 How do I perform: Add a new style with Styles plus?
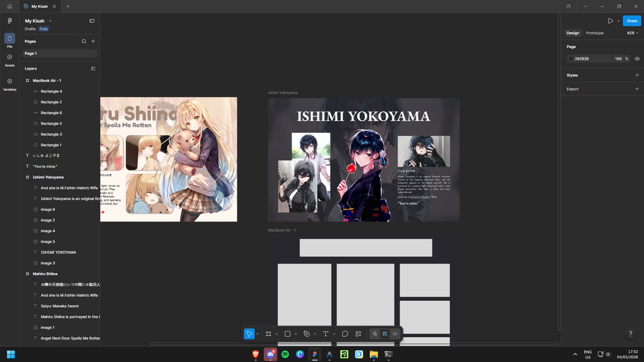637,75
